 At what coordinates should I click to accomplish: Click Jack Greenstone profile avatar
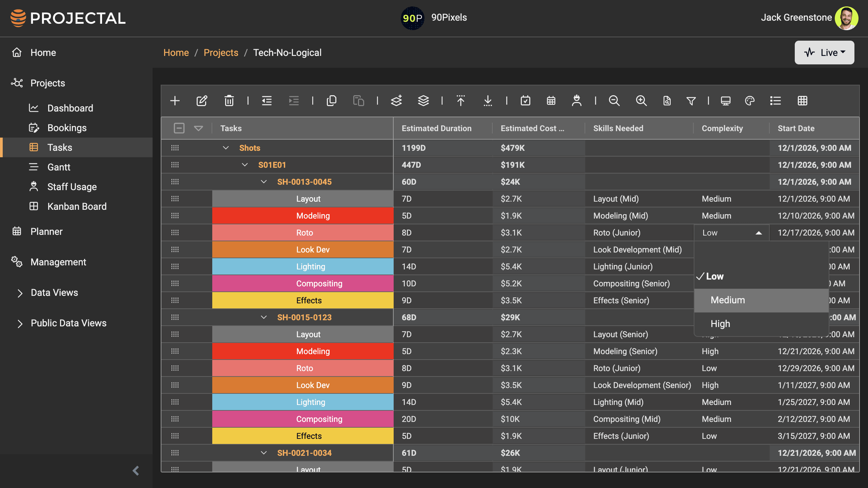(x=846, y=18)
